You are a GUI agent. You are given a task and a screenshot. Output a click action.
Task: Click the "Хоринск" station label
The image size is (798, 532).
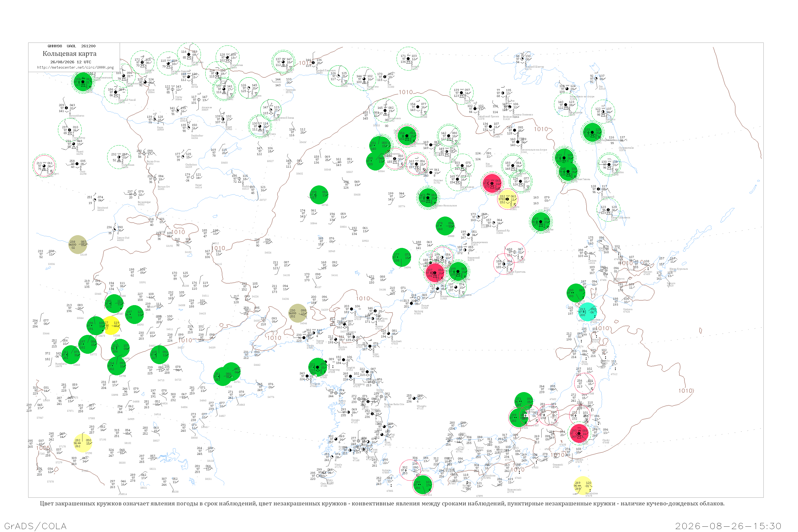click(x=149, y=70)
